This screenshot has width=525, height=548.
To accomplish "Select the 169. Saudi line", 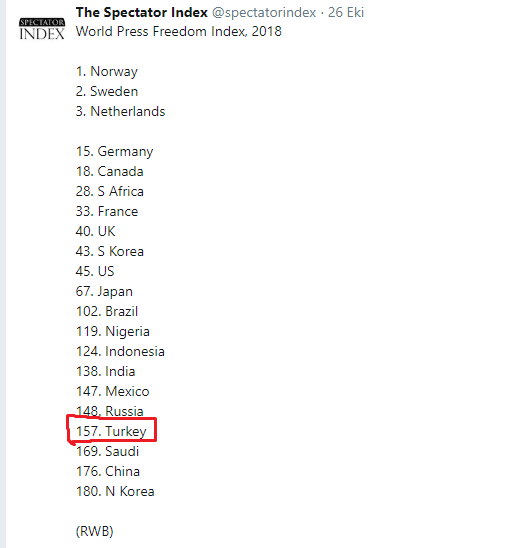I will click(x=107, y=452).
